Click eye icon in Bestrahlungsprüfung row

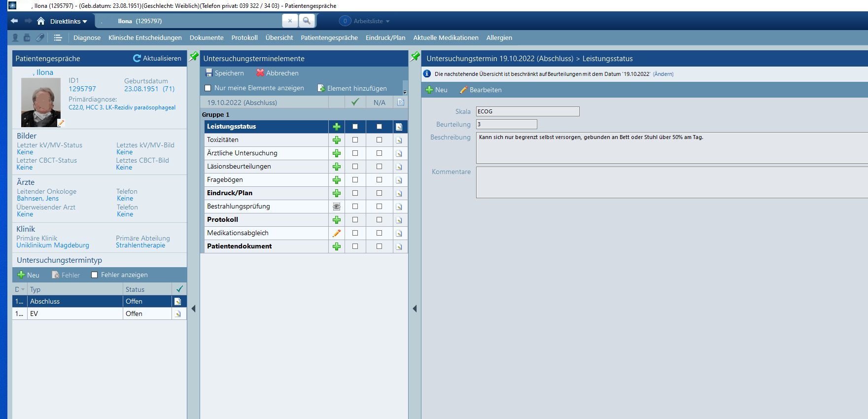(x=337, y=207)
